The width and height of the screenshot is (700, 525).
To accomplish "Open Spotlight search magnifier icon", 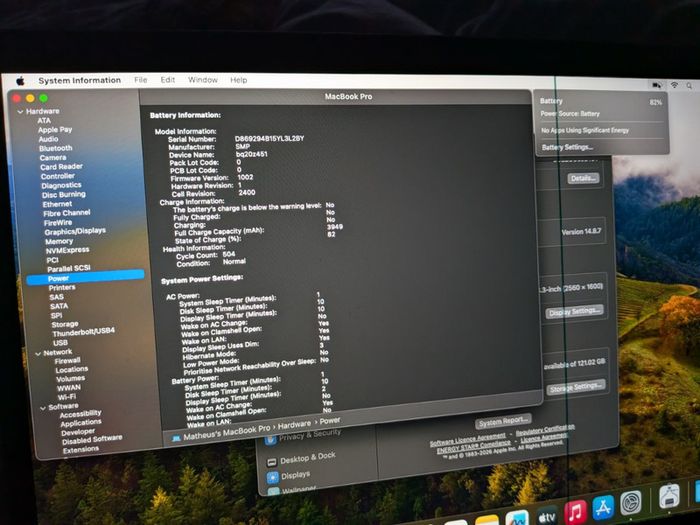I will [689, 85].
